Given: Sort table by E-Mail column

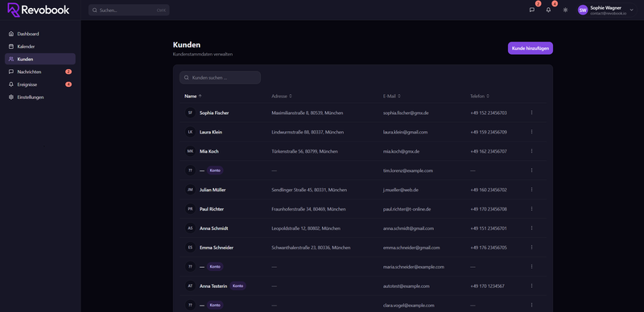Looking at the screenshot, I should click(x=392, y=96).
